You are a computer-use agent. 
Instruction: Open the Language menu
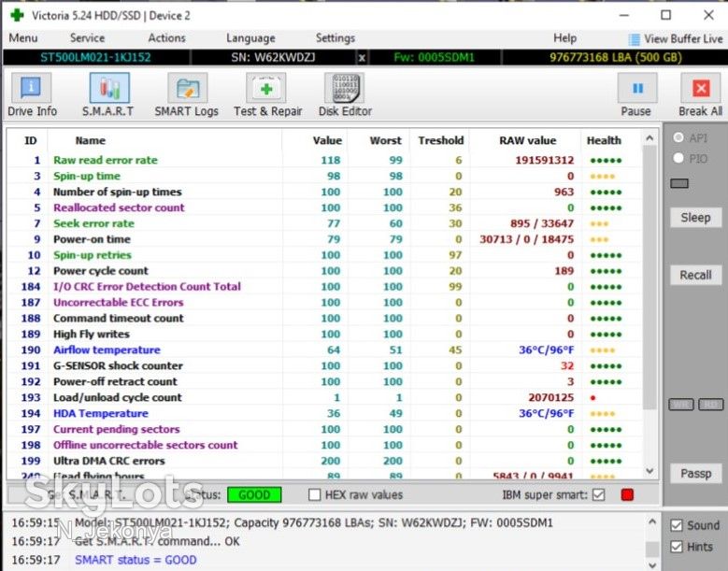coord(250,38)
